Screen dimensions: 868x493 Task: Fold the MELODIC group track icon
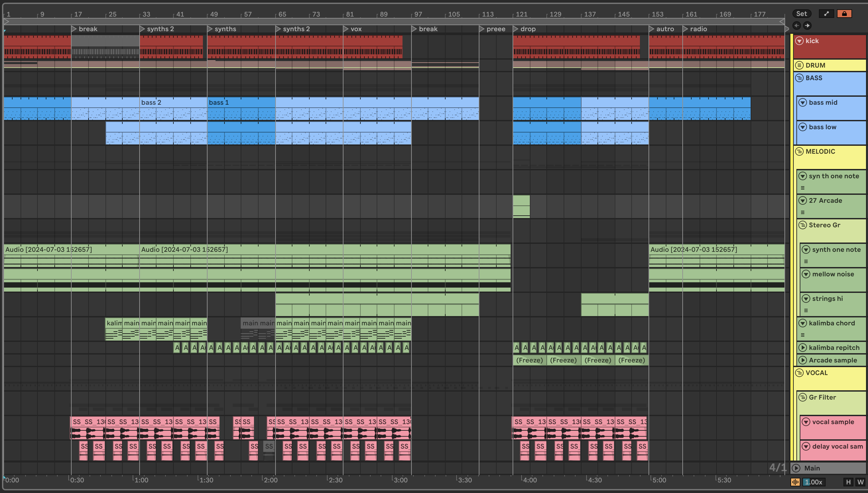tap(800, 151)
